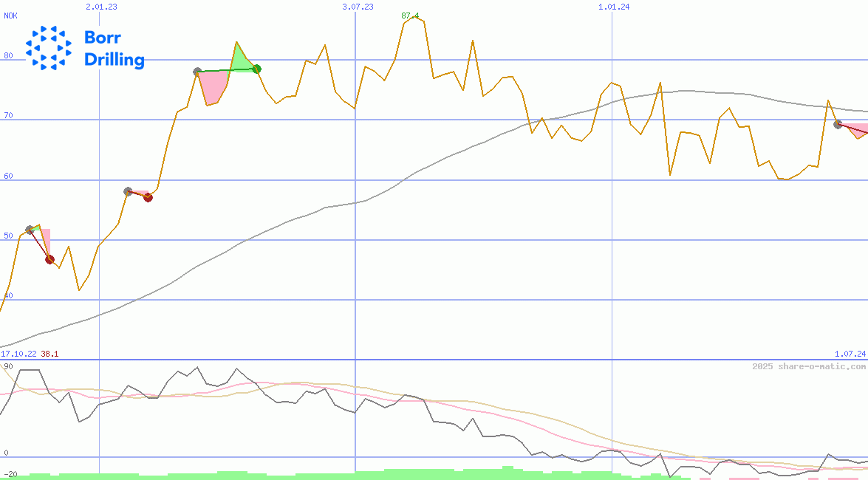Click the Borr Drilling hexagon logo icon
868x480 pixels.
[x=49, y=48]
